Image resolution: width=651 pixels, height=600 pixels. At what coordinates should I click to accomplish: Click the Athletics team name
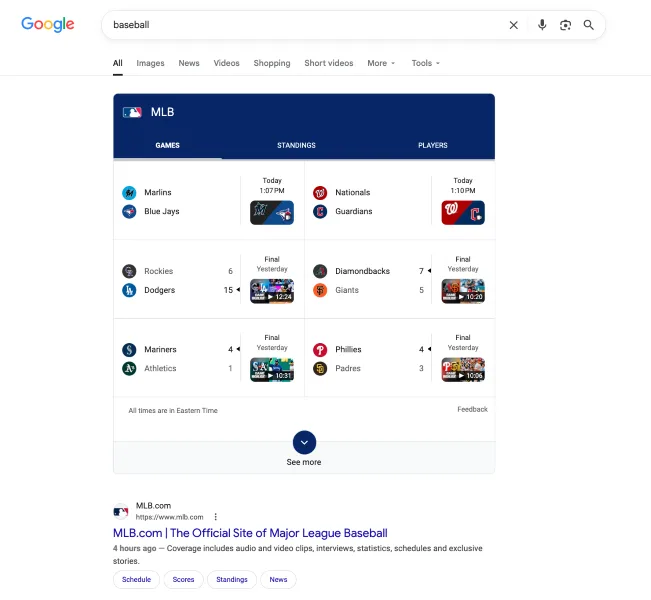click(x=160, y=368)
